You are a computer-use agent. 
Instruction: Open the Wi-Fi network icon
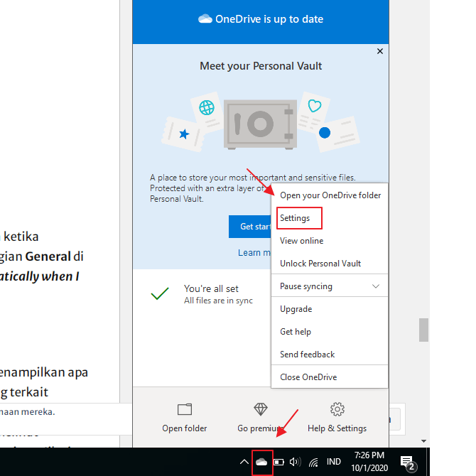pos(313,462)
